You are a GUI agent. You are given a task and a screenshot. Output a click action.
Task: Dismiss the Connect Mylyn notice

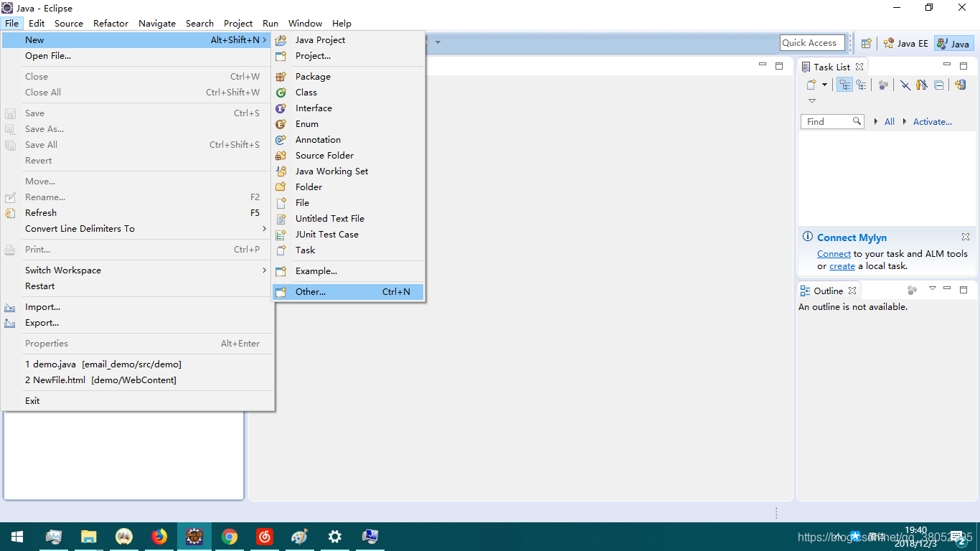pyautogui.click(x=966, y=237)
